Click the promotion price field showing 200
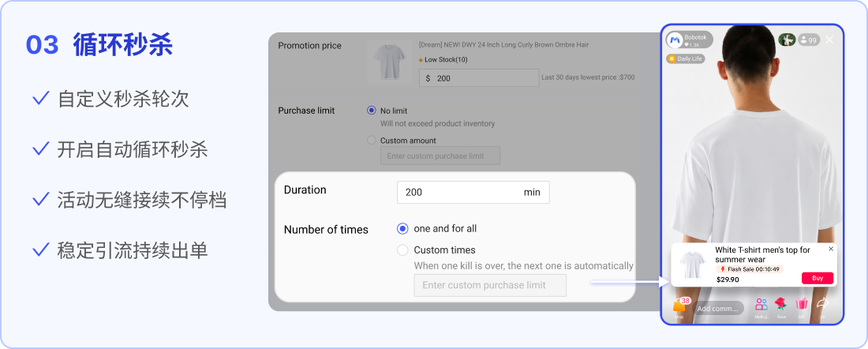Screen dimensions: 868x349 click(x=479, y=78)
